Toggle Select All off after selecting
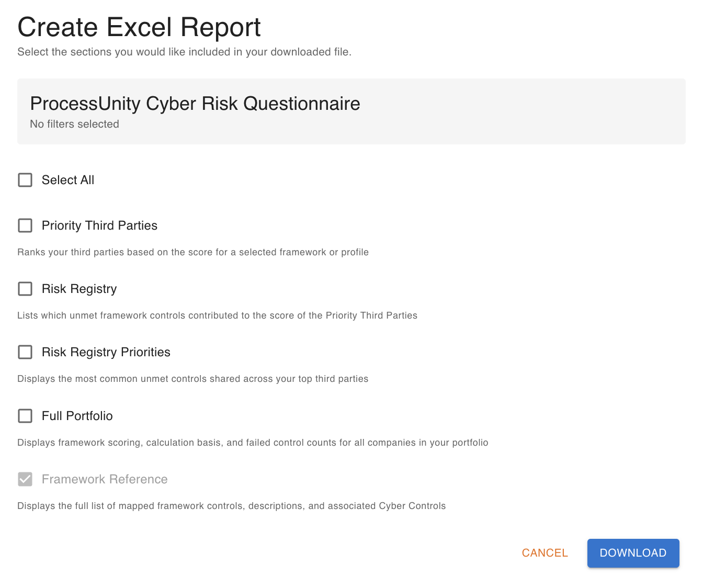The width and height of the screenshot is (703, 588). pyautogui.click(x=25, y=180)
